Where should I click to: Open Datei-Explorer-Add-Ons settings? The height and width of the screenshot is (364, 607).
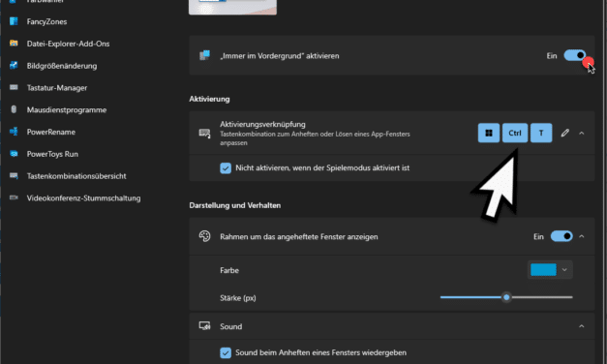pos(68,44)
